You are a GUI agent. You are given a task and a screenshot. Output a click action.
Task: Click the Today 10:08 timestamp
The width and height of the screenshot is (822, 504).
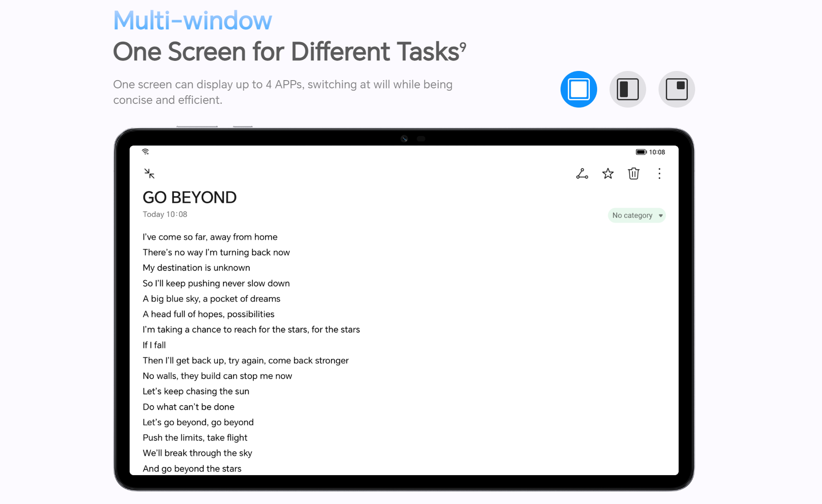click(165, 214)
